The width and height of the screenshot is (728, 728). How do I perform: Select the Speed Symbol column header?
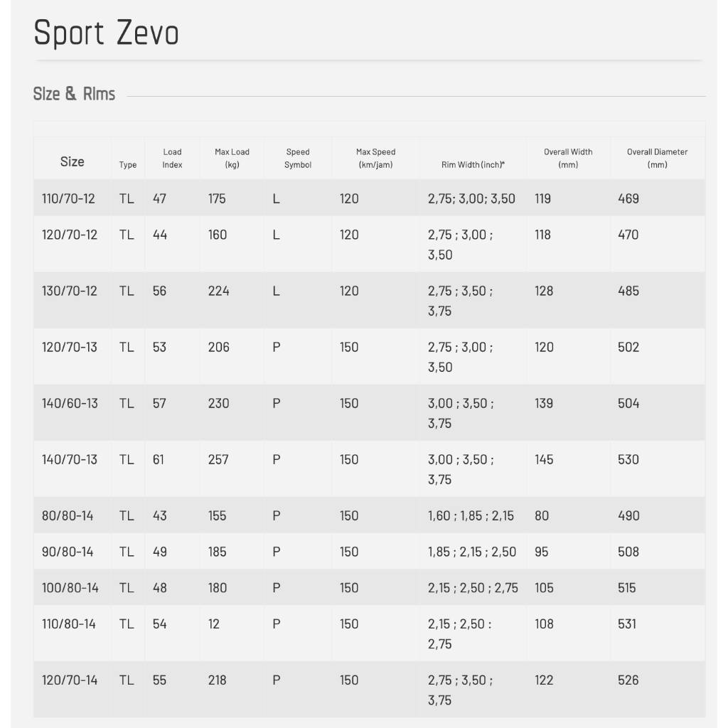[x=298, y=158]
